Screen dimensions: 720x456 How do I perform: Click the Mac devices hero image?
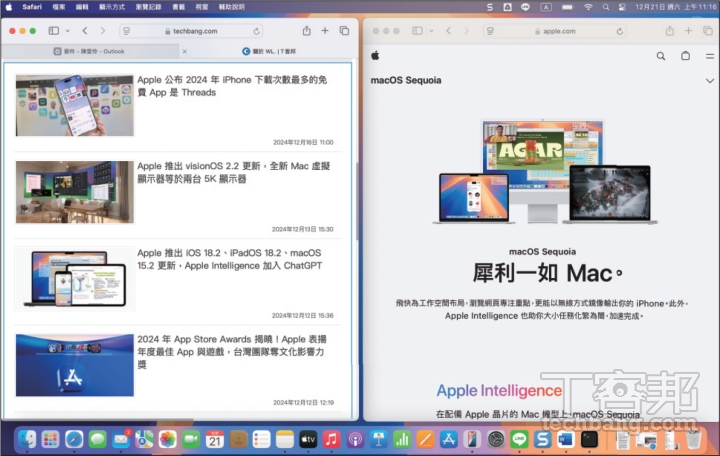click(x=544, y=172)
